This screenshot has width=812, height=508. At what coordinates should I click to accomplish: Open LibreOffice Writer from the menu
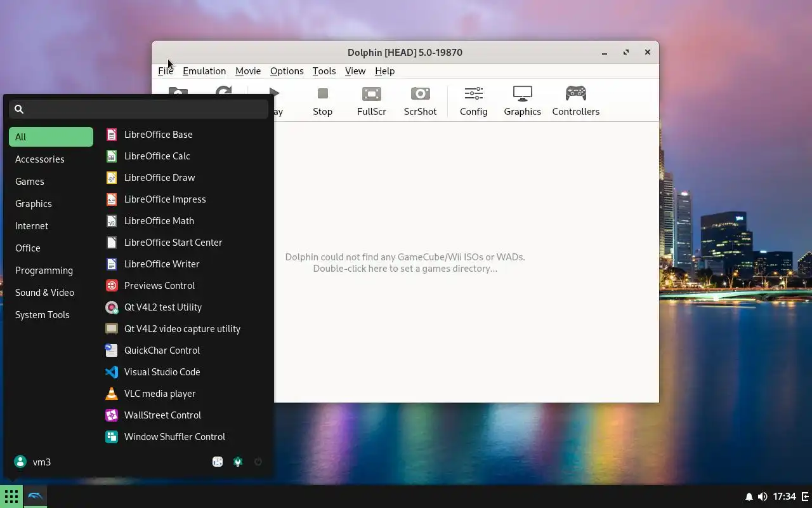pyautogui.click(x=184, y=264)
